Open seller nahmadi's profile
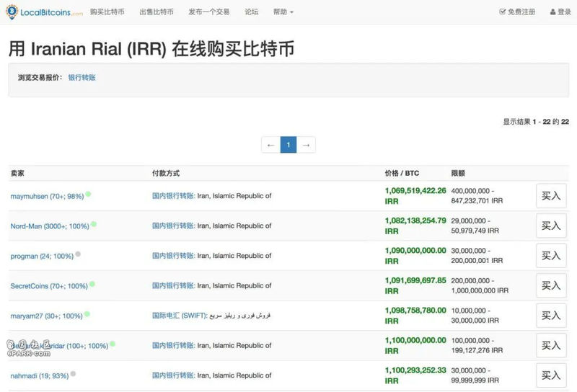Viewport: 577px width, 392px height. [40, 376]
